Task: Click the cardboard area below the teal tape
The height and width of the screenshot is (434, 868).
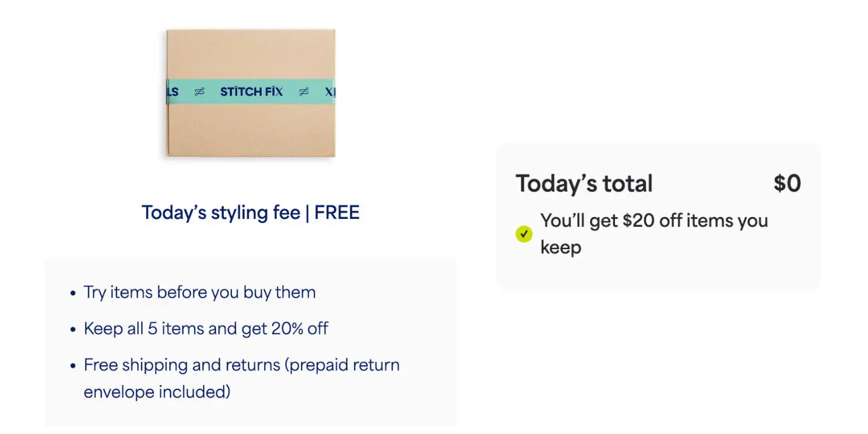Action: [x=250, y=129]
